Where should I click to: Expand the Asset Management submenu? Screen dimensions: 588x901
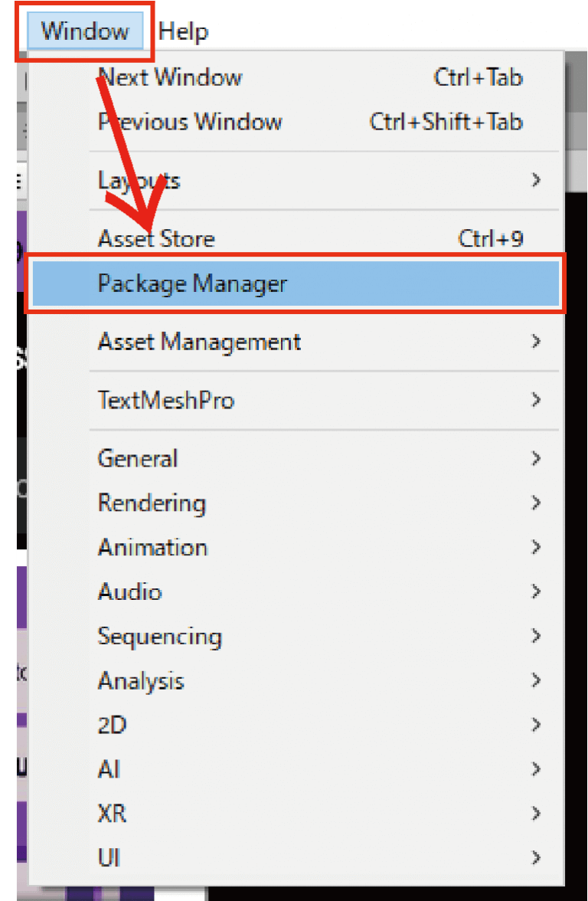pos(199,342)
